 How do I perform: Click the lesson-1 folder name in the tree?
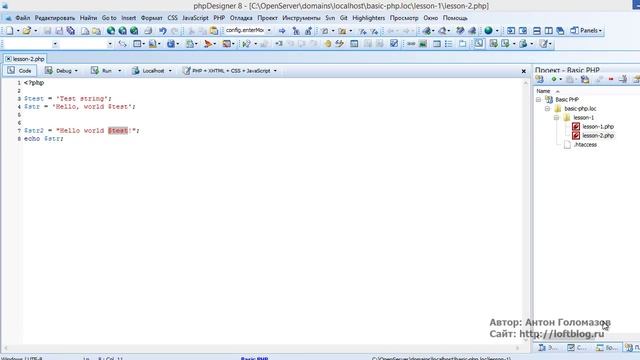click(583, 118)
